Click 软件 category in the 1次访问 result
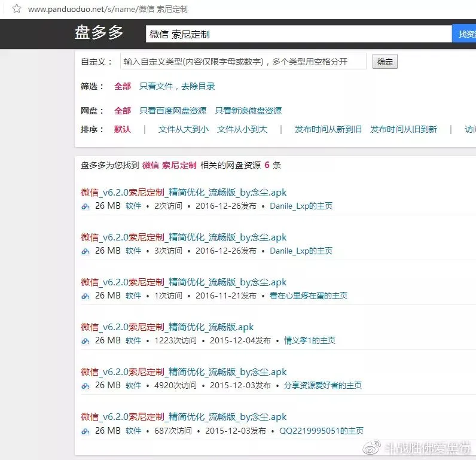The width and height of the screenshot is (476, 460). pos(133,296)
